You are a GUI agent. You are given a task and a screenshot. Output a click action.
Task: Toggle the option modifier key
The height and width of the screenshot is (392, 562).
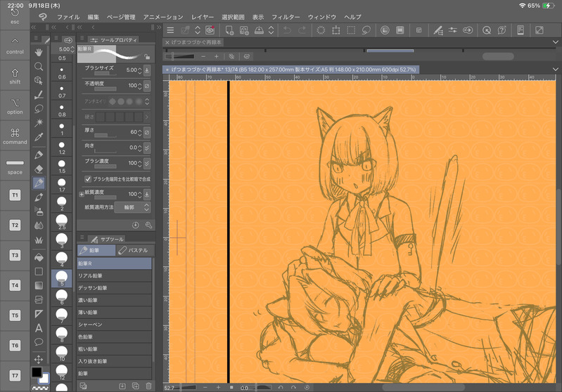[15, 105]
